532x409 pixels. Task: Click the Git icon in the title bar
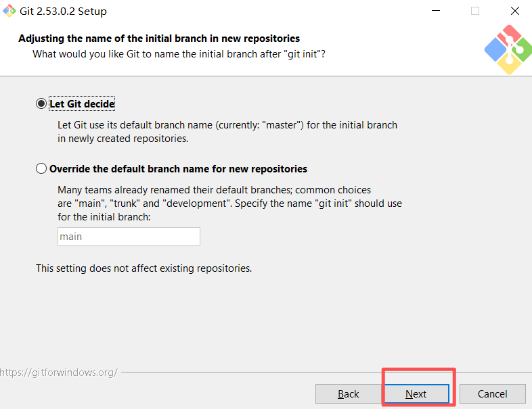point(9,11)
